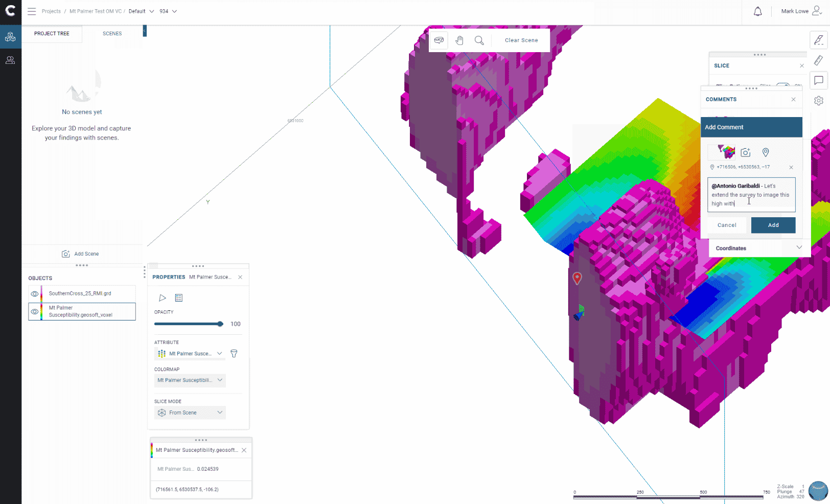830x504 pixels.
Task: Switch to the Project Tree tab
Action: pos(52,34)
